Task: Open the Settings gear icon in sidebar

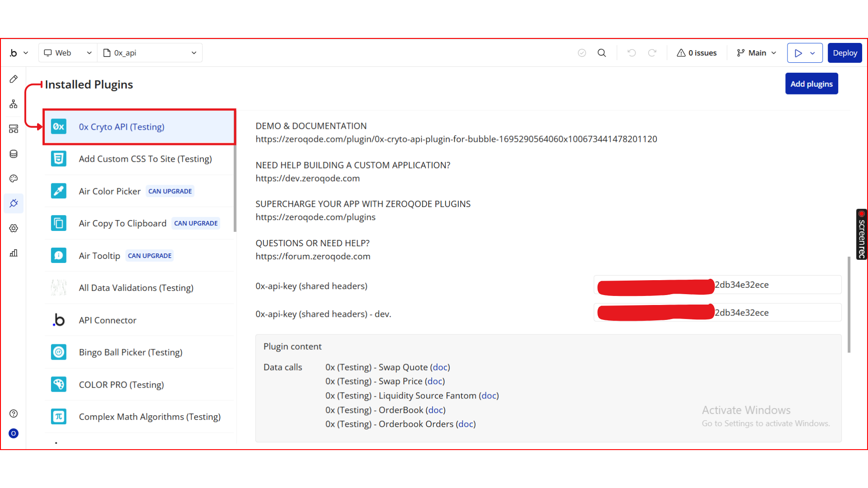Action: point(14,228)
